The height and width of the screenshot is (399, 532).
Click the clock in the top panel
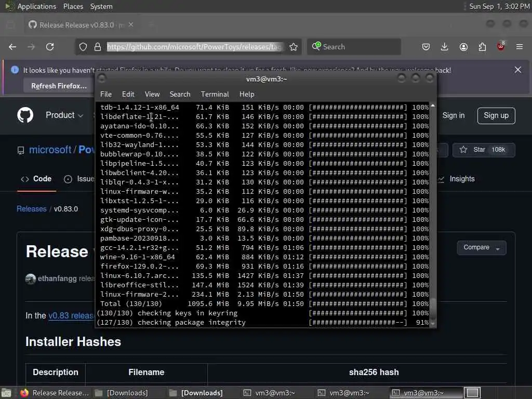pyautogui.click(x=499, y=6)
